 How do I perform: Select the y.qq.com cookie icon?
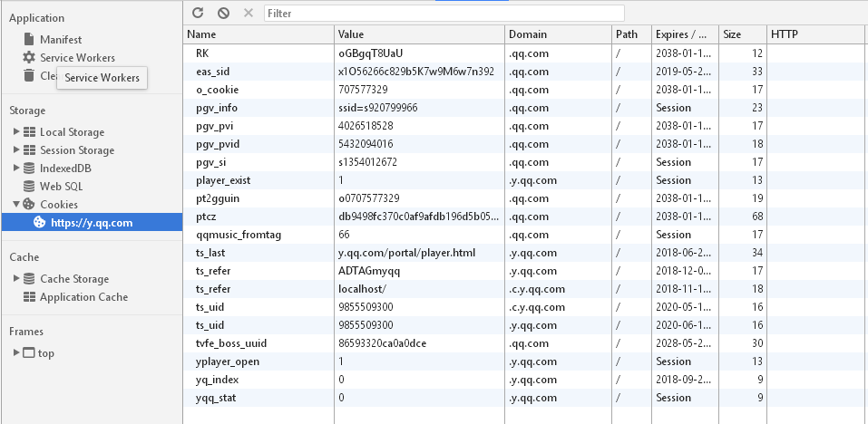tap(40, 222)
